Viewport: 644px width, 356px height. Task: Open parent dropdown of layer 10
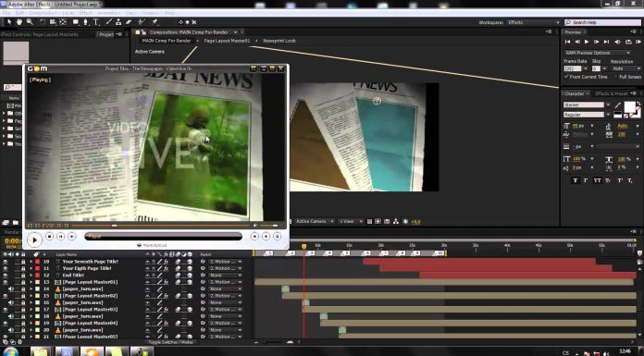(226, 262)
